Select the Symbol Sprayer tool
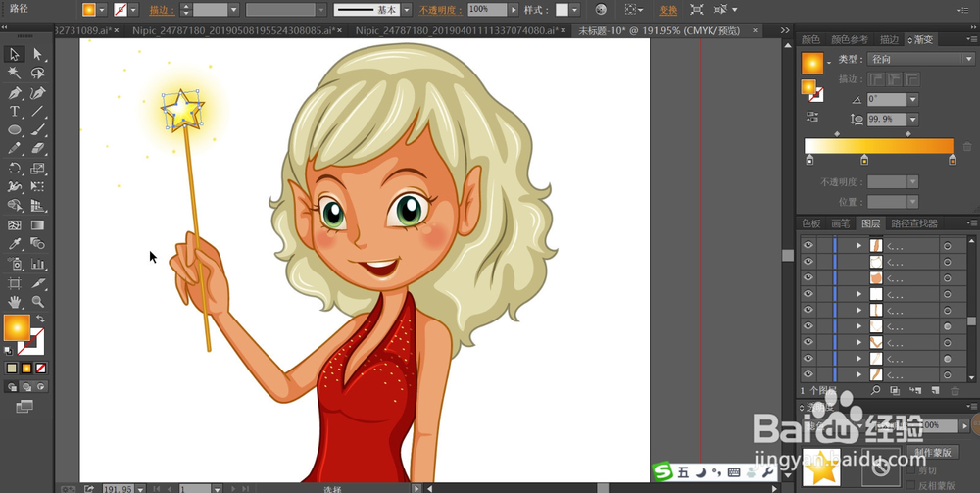 15,263
